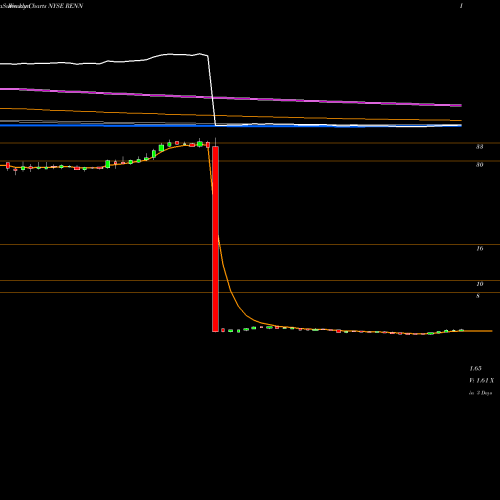The width and height of the screenshot is (500, 500).
Task: Click the large red crash candlestick
Action: pyautogui.click(x=215, y=239)
